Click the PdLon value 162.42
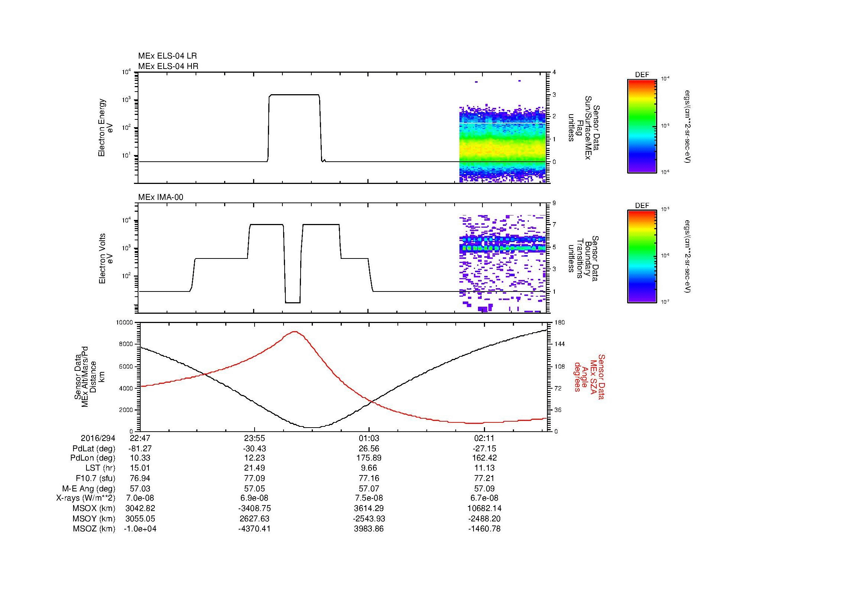This screenshot has height=613, width=868. [x=484, y=458]
